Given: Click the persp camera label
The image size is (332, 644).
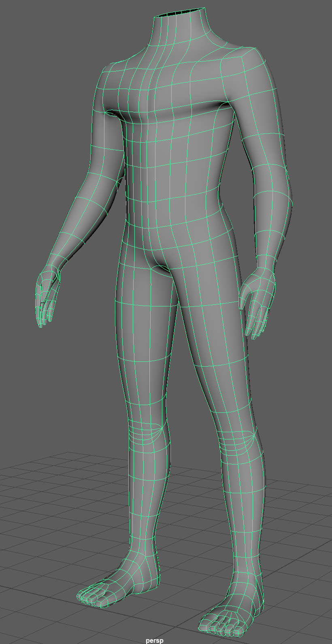Looking at the screenshot, I should (x=154, y=640).
